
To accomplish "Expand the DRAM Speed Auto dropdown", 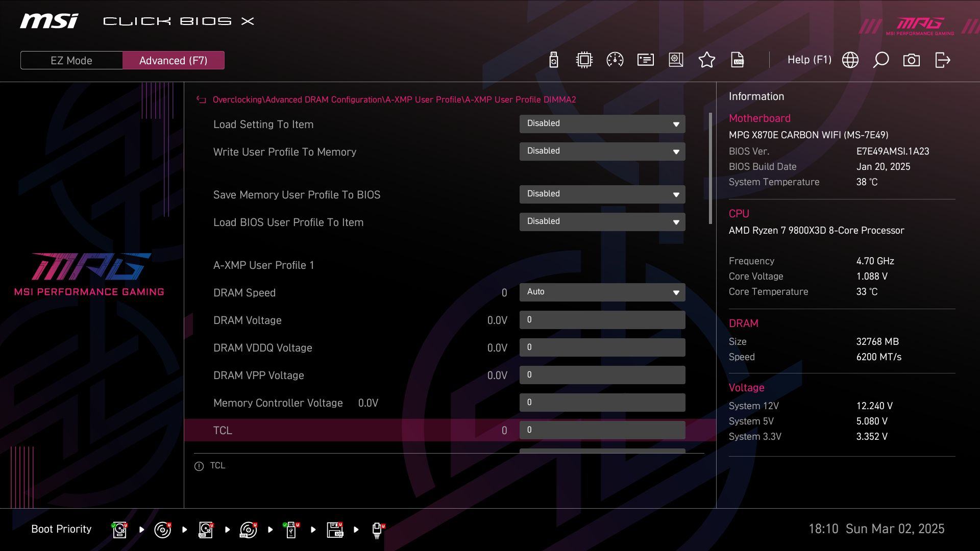I will point(602,292).
